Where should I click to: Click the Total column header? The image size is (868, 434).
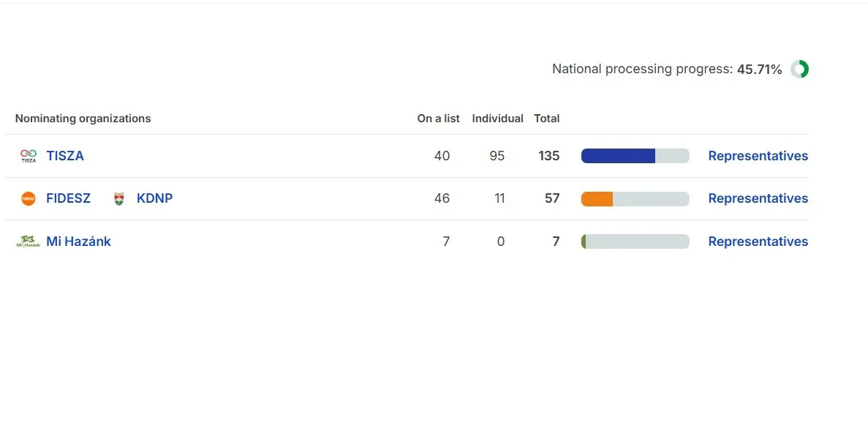click(546, 119)
